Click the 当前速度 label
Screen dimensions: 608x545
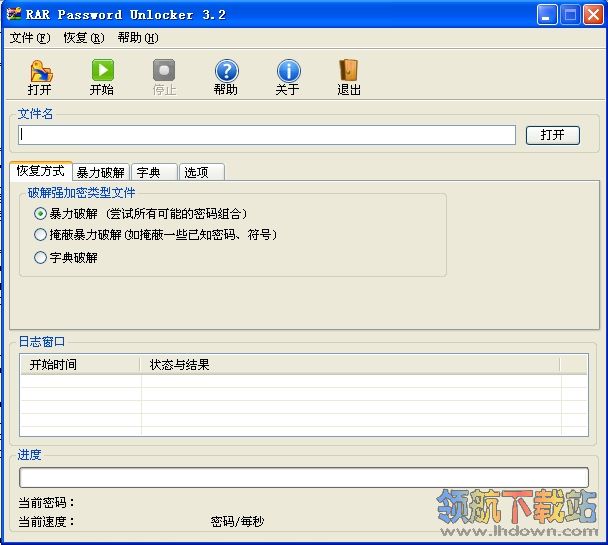coord(47,522)
